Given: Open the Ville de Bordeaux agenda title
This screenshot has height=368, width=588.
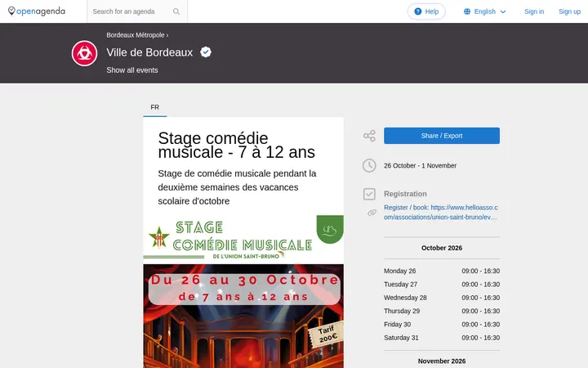Looking at the screenshot, I should [149, 52].
